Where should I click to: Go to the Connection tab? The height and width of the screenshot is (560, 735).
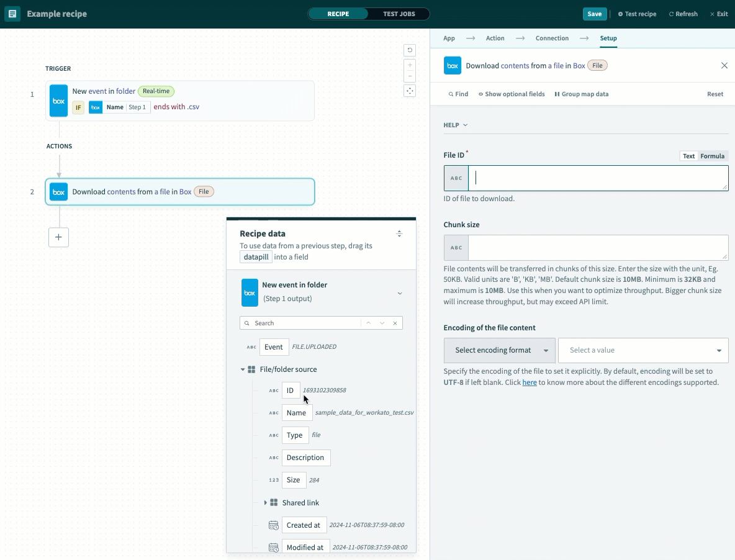tap(552, 38)
